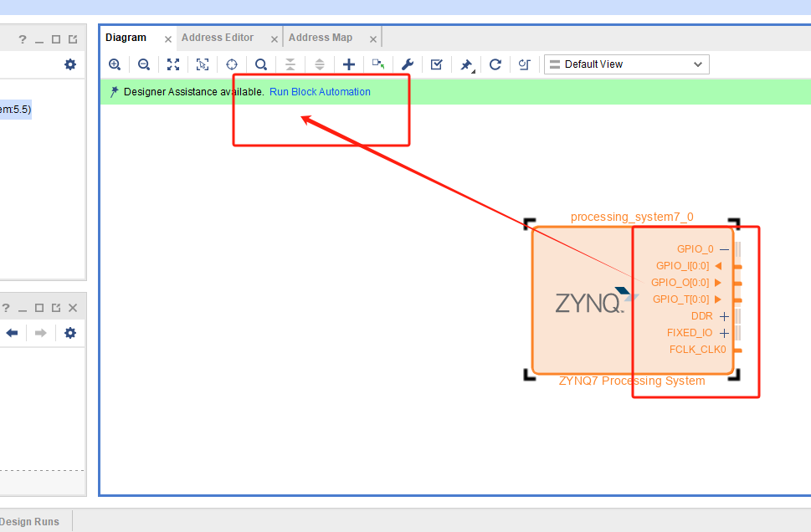Click the Optimize Routing icon
811x532 pixels.
[x=525, y=64]
